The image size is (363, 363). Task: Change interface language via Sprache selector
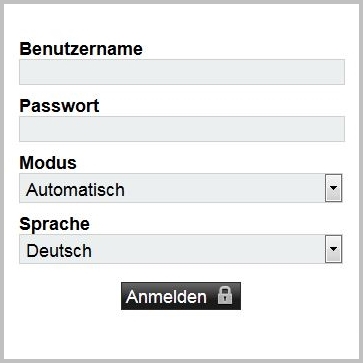tap(181, 249)
